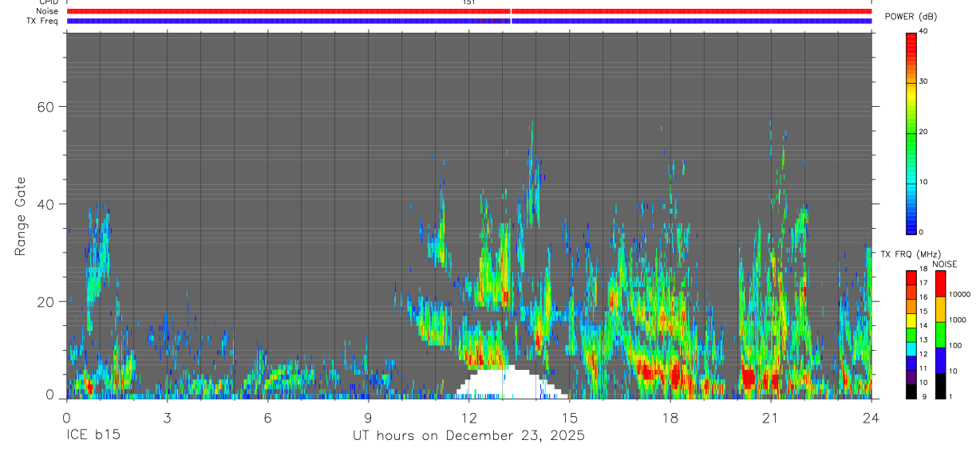The width and height of the screenshot is (980, 452).
Task: Click the 12 hour tick label
Action: (x=469, y=417)
